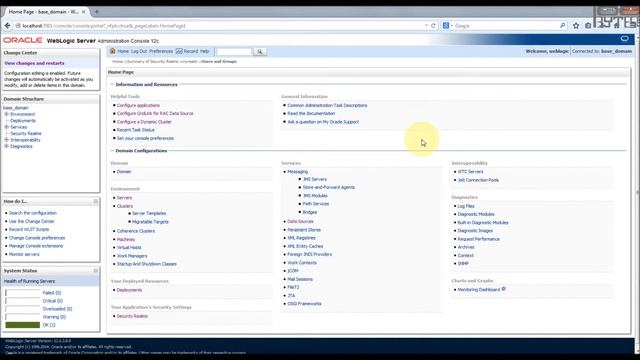Click the help icon beside Monitoring Dashboard
Screen dimensions: 640x360
(504, 289)
